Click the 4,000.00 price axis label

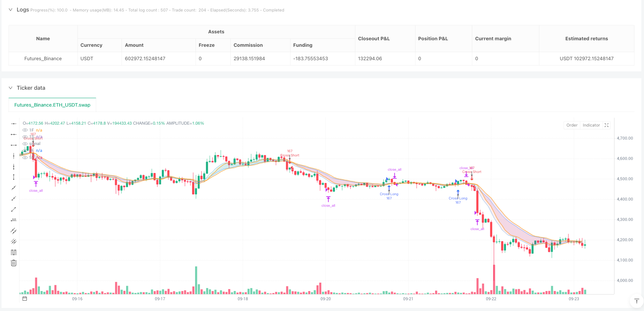coord(625,280)
